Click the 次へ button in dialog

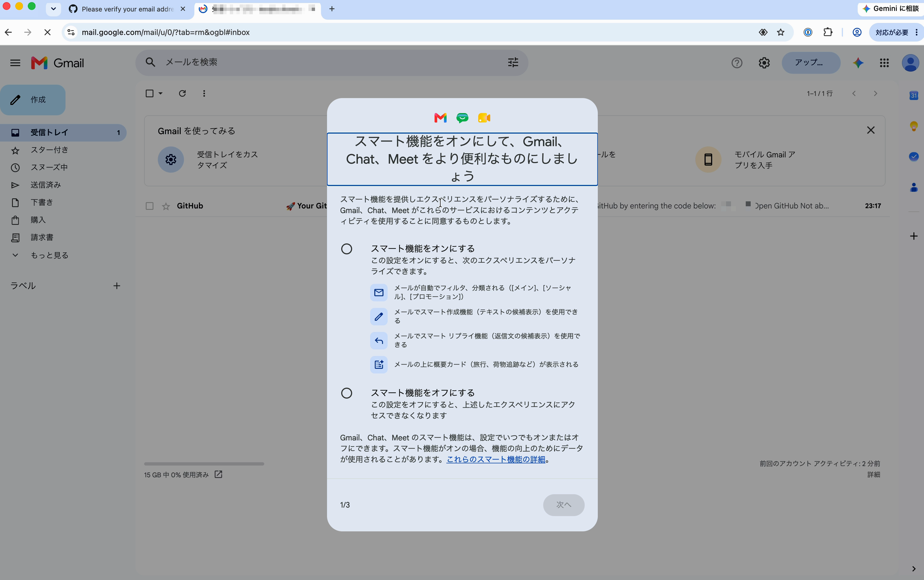[563, 505]
